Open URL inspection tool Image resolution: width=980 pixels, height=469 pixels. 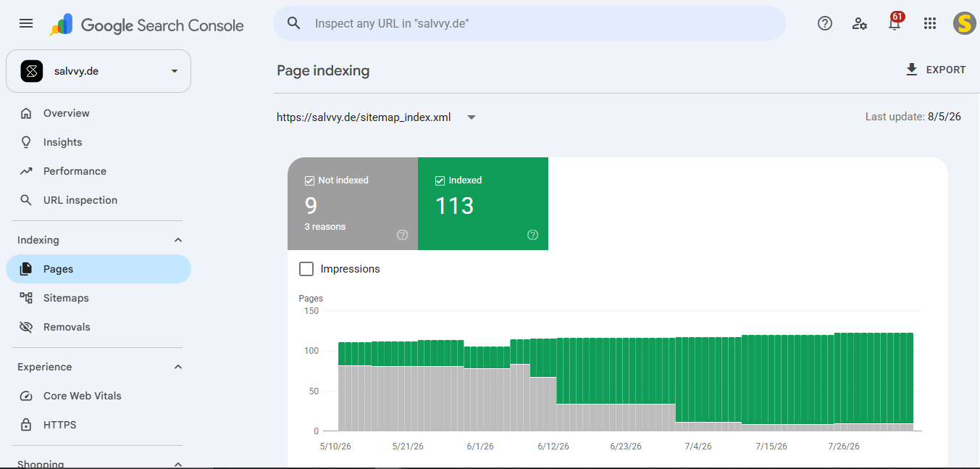click(x=99, y=200)
